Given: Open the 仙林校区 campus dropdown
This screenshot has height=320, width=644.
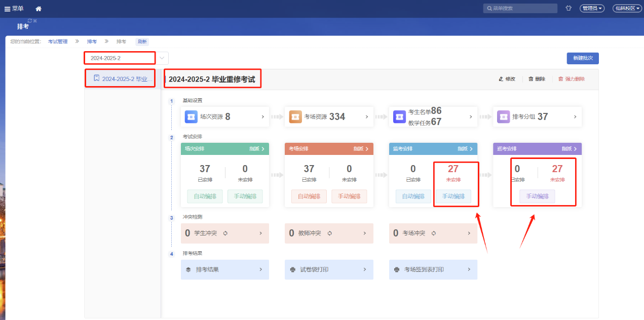Looking at the screenshot, I should [626, 9].
